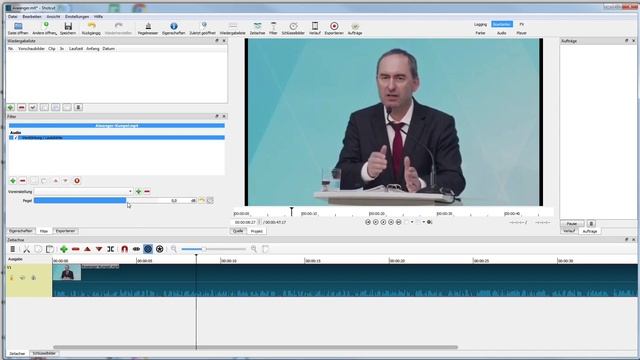Delete preset with the red minus

pyautogui.click(x=147, y=191)
